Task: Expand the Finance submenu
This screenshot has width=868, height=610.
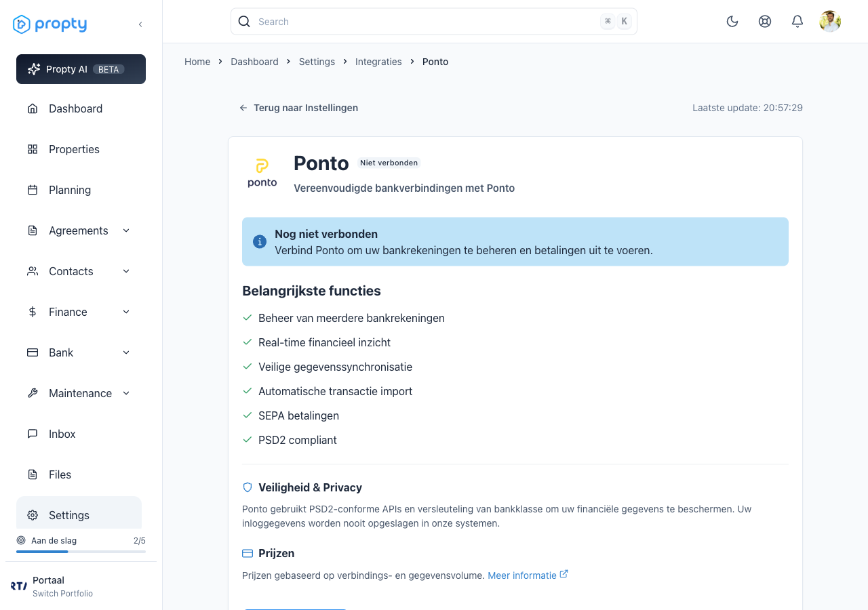Action: point(126,312)
